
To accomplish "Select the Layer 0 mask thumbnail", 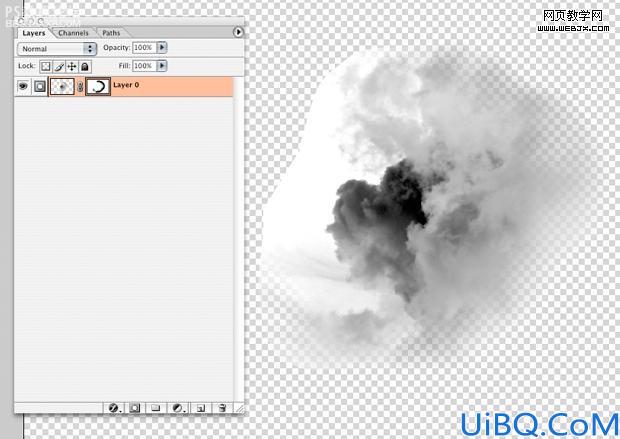I will (x=98, y=86).
